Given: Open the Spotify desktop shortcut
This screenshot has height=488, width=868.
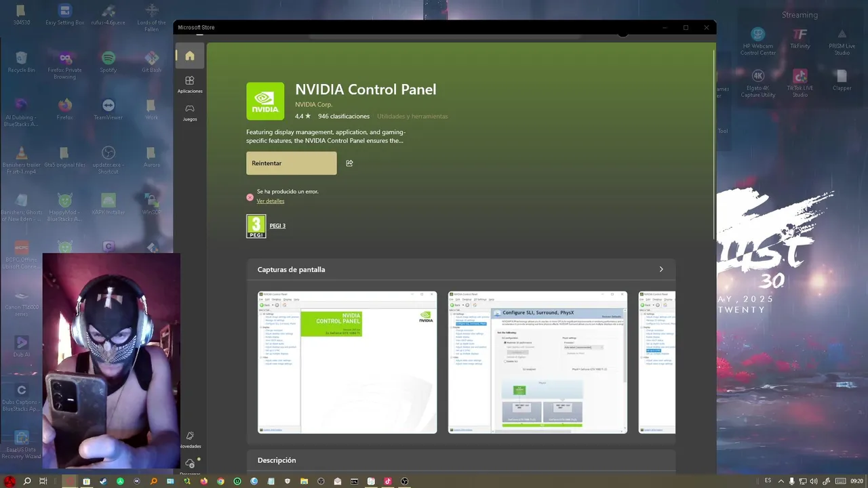Looking at the screenshot, I should [x=108, y=62].
